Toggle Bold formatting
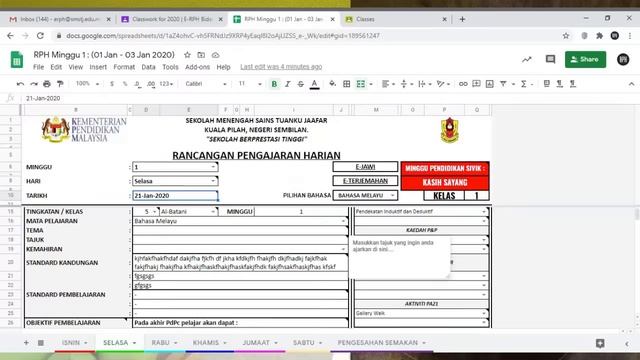The height and width of the screenshot is (360, 640). (x=274, y=84)
